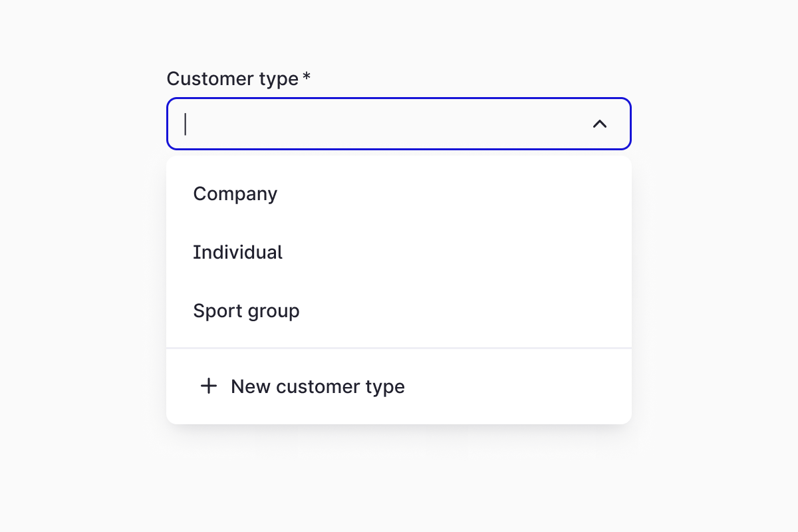Click the Customer type field label
Viewport: 798px width, 532px height.
pyautogui.click(x=232, y=78)
